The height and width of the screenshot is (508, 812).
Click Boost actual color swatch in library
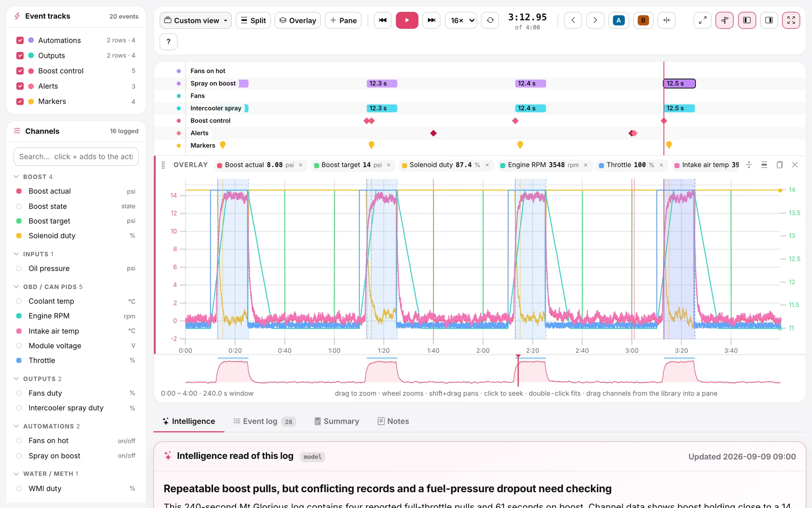[x=19, y=191]
